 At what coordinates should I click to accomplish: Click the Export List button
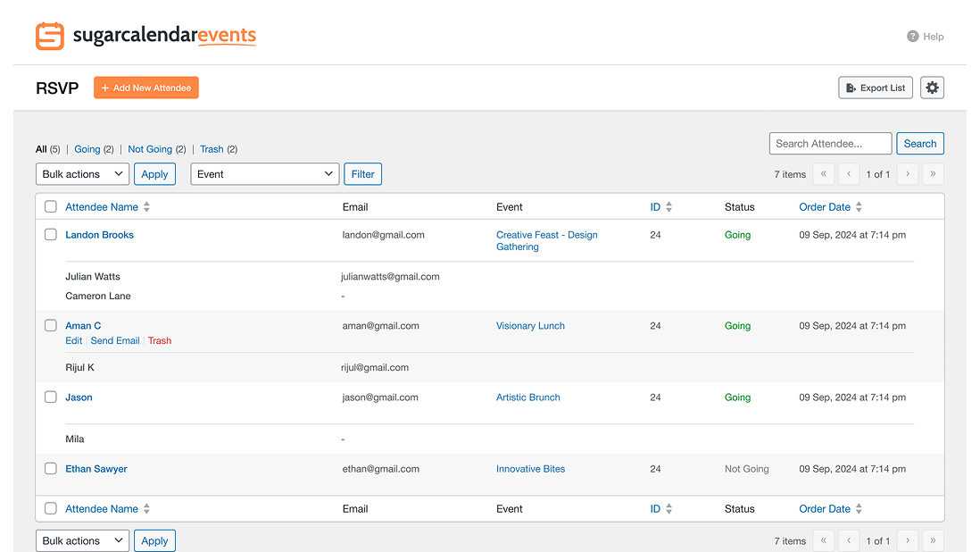coord(875,88)
